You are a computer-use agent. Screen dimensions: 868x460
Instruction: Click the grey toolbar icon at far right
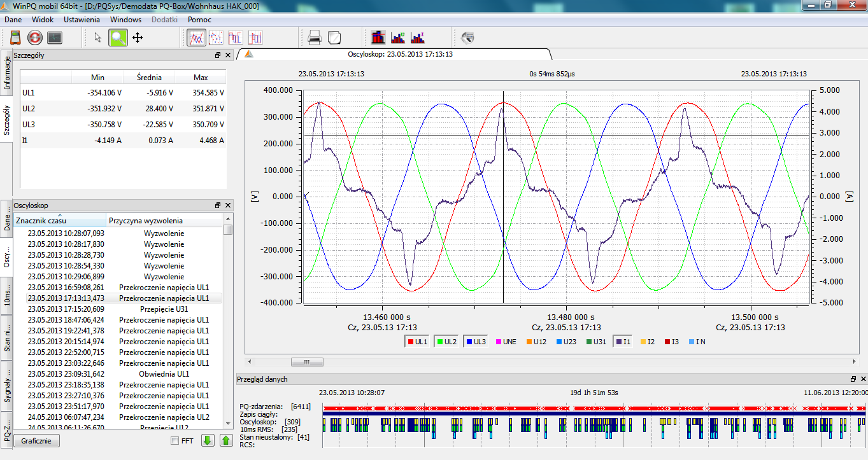tap(467, 38)
